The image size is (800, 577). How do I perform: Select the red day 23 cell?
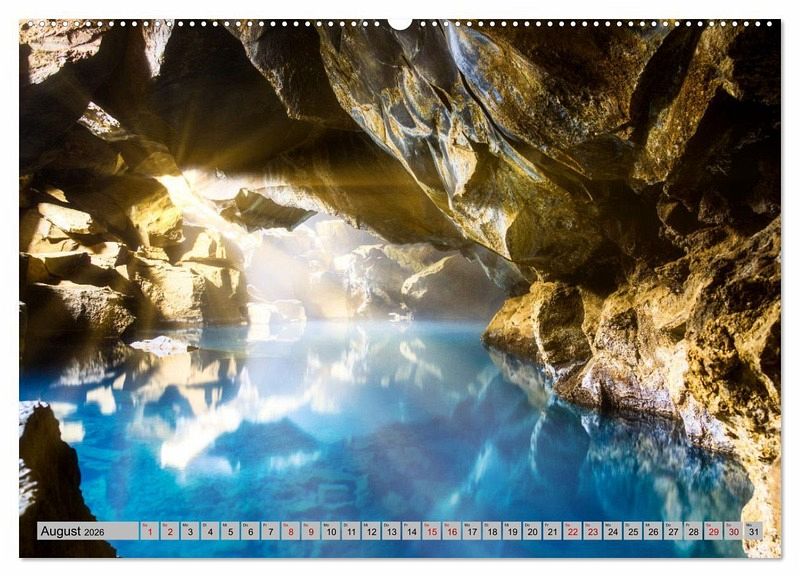593,531
